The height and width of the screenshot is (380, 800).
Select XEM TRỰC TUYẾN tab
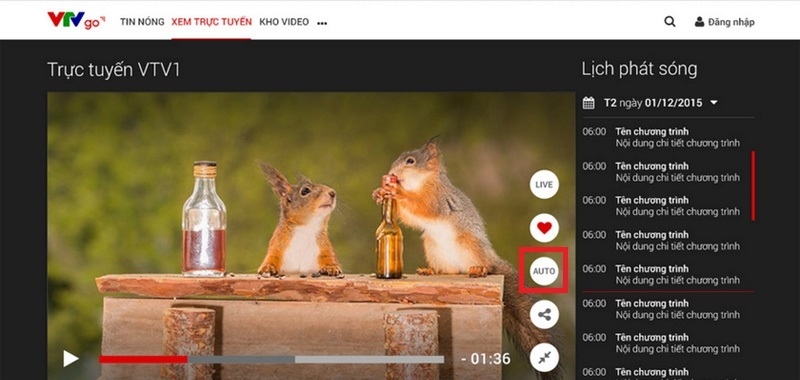click(211, 22)
